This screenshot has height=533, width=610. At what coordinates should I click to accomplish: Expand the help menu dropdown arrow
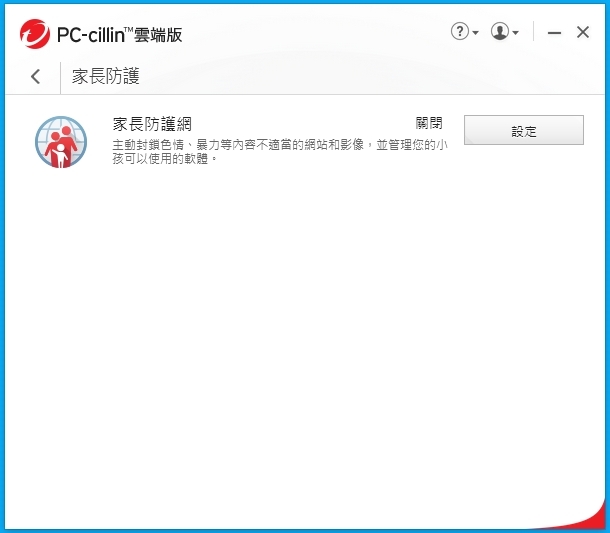(475, 33)
